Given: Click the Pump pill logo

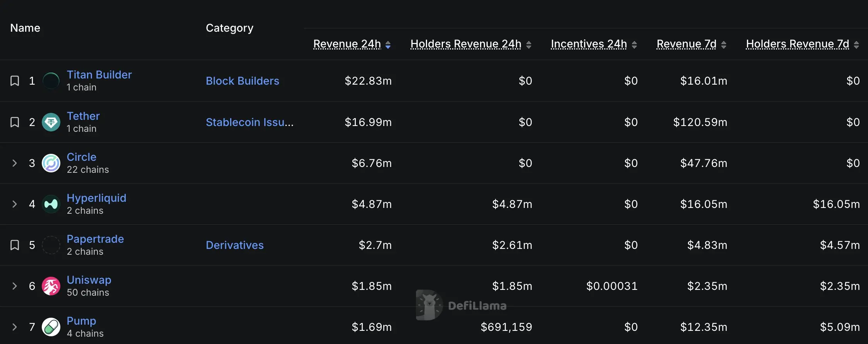Looking at the screenshot, I should pyautogui.click(x=51, y=327).
